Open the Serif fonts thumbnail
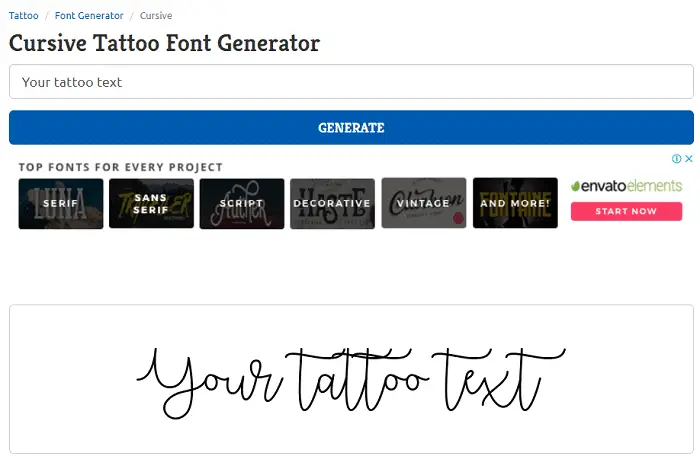 click(x=61, y=204)
